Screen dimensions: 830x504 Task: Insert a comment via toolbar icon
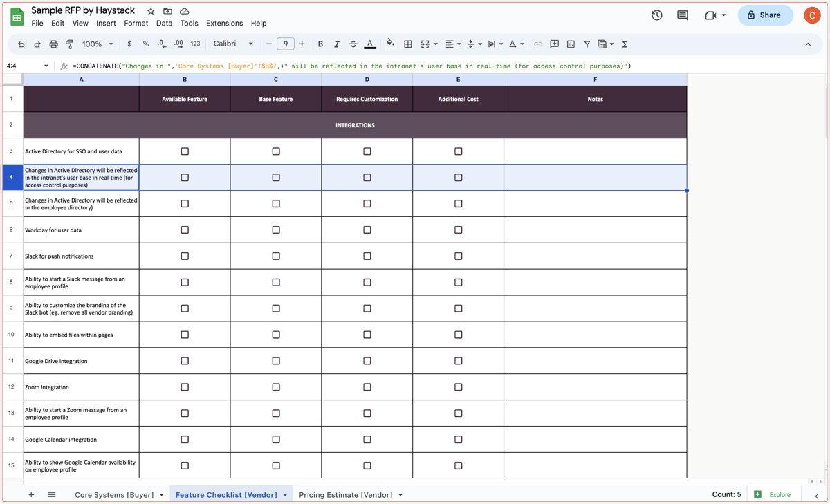[555, 44]
